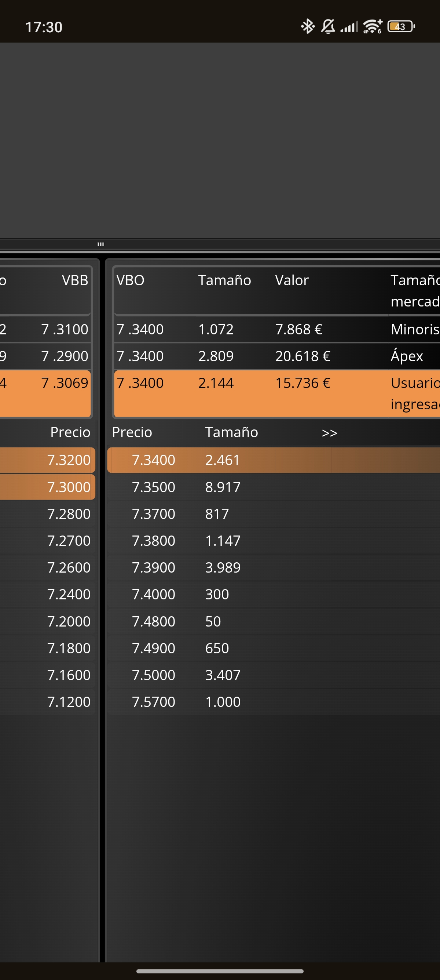Image resolution: width=440 pixels, height=980 pixels.
Task: Select ask size 1.147
Action: pyautogui.click(x=223, y=541)
